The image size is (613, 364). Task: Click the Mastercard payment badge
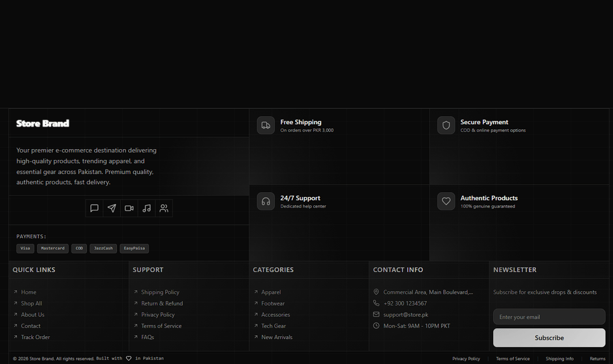click(53, 248)
